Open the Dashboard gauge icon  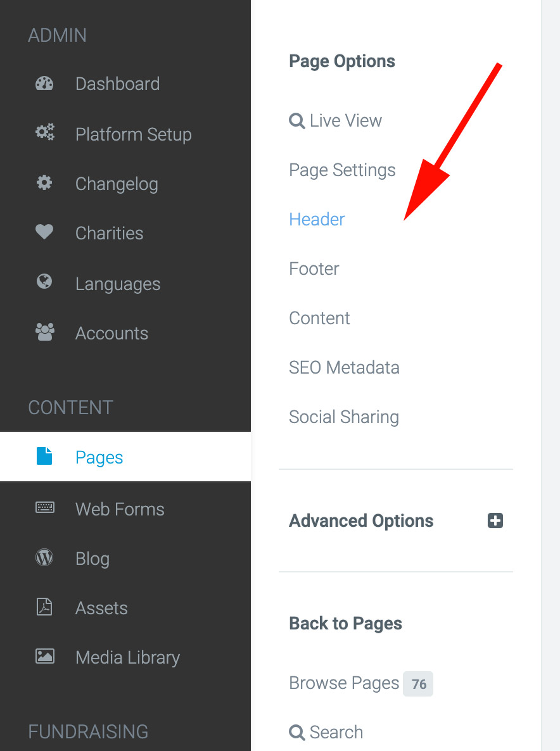[44, 84]
